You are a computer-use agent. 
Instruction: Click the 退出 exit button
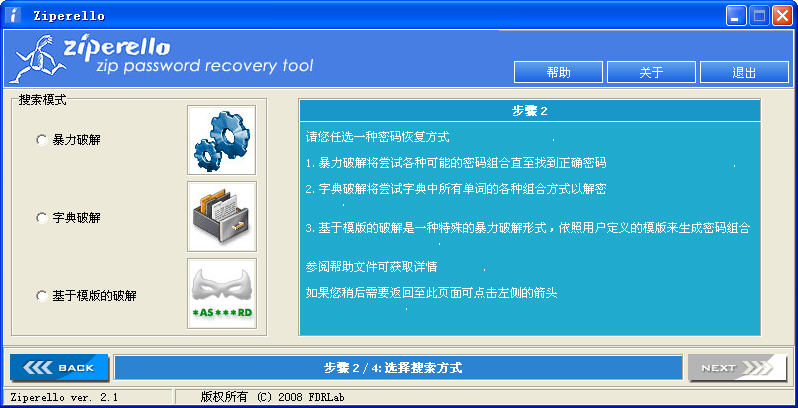coord(745,72)
